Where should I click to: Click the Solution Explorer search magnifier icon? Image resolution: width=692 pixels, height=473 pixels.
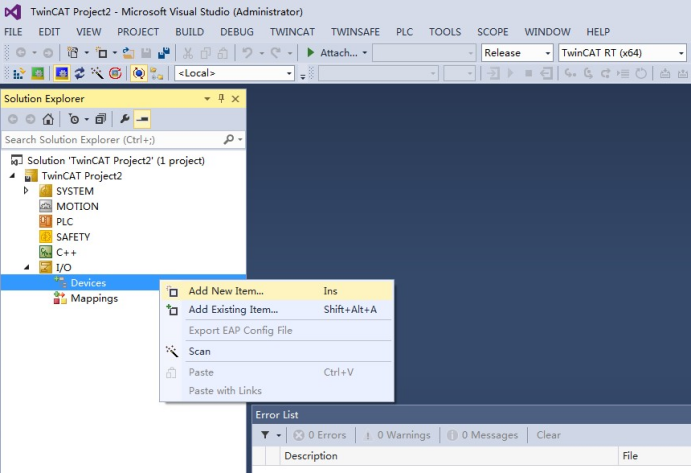pos(229,140)
